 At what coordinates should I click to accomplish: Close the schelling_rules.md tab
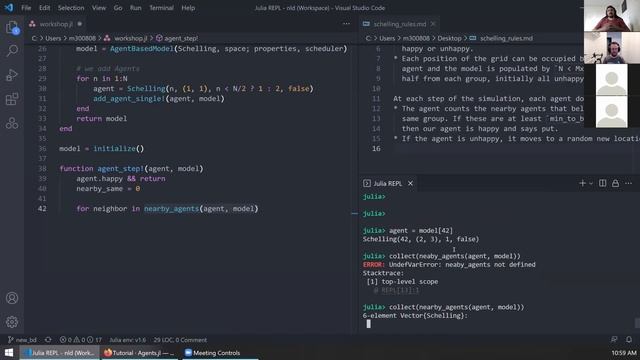(x=433, y=24)
